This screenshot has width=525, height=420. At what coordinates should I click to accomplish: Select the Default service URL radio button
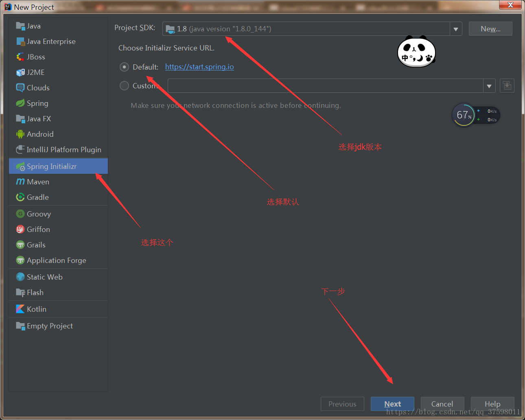[124, 67]
